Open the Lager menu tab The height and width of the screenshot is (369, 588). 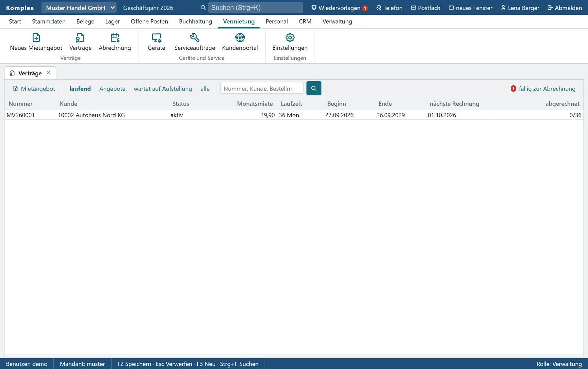point(112,21)
